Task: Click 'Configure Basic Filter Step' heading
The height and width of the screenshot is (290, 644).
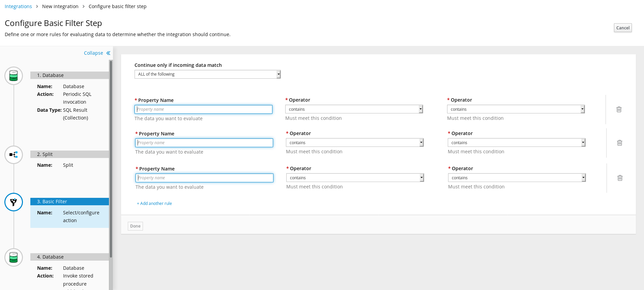Action: pyautogui.click(x=53, y=23)
